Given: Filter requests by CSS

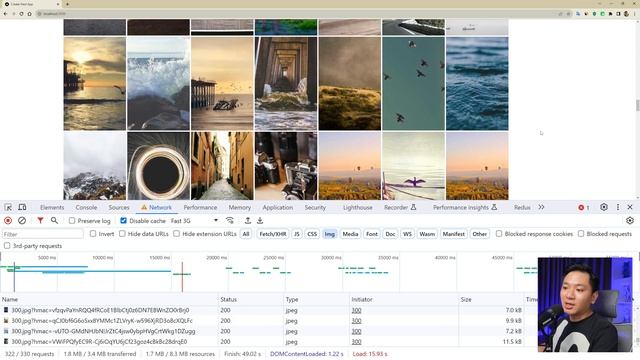Looking at the screenshot, I should pyautogui.click(x=312, y=234).
